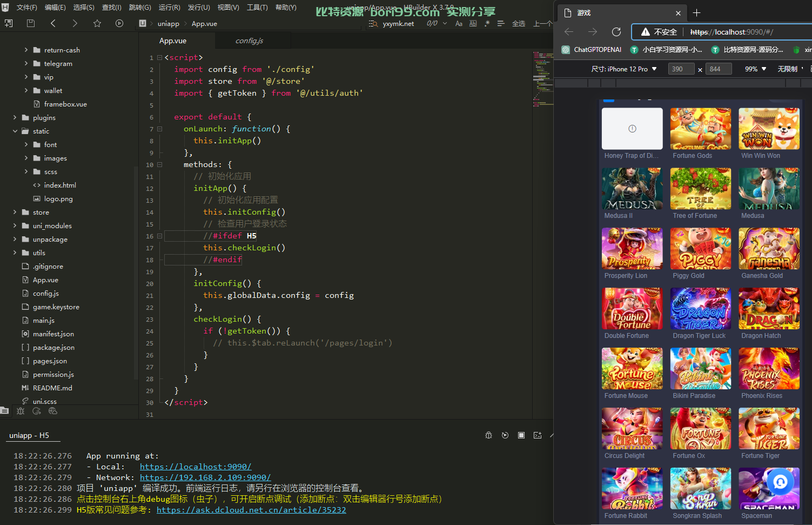This screenshot has height=525, width=812.
Task: Open the iPhone 12 Pro device dropdown
Action: point(624,69)
